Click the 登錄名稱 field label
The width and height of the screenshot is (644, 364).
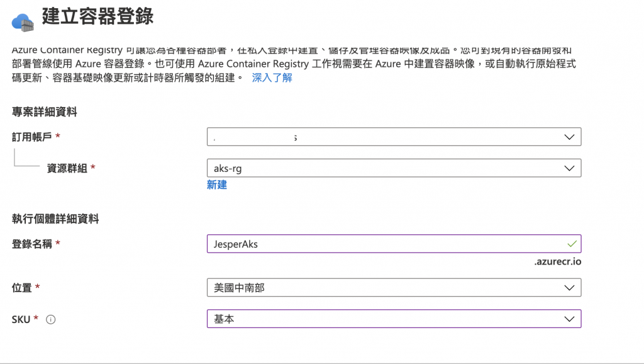click(x=31, y=244)
